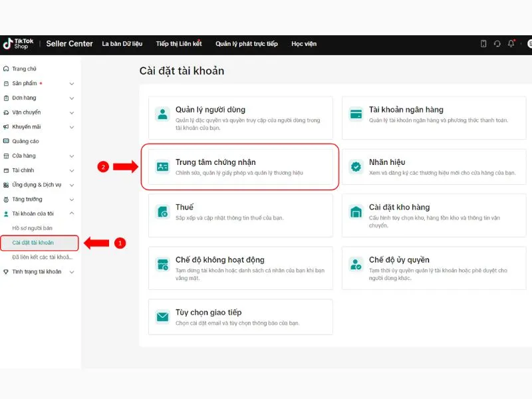
Task: Expand the Khuyến mãi menu chevron
Action: 72,127
